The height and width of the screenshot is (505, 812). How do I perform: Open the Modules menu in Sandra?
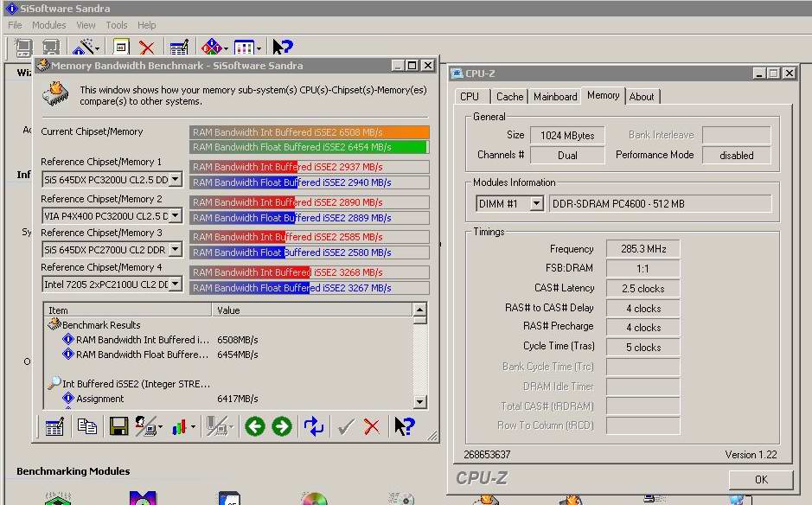click(49, 25)
